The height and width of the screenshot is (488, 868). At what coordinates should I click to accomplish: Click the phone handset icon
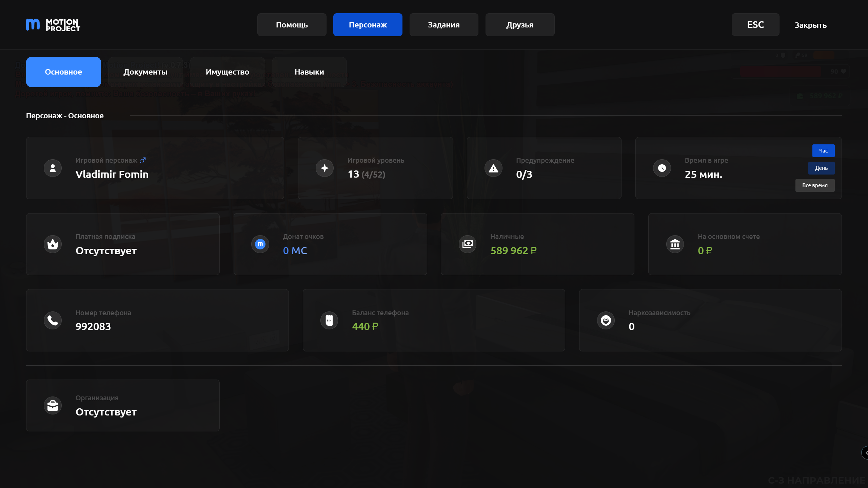[x=53, y=320]
